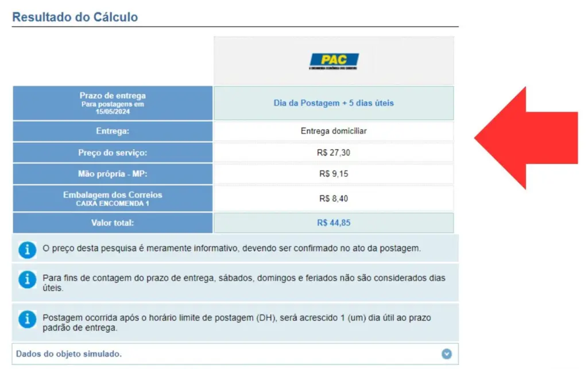Image resolution: width=588 pixels, height=369 pixels.
Task: Select the Embalagem dos Correios Caixa Encomenda 1 label
Action: [112, 198]
